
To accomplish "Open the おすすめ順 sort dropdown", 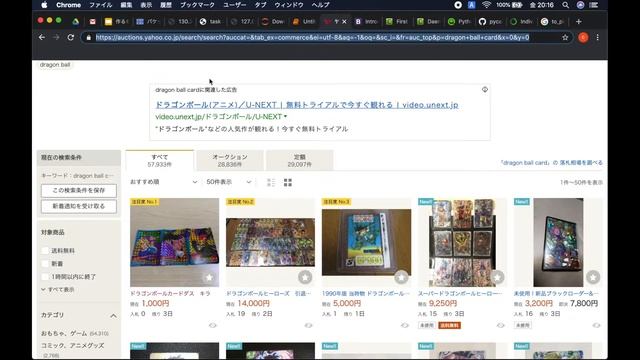I will point(163,182).
